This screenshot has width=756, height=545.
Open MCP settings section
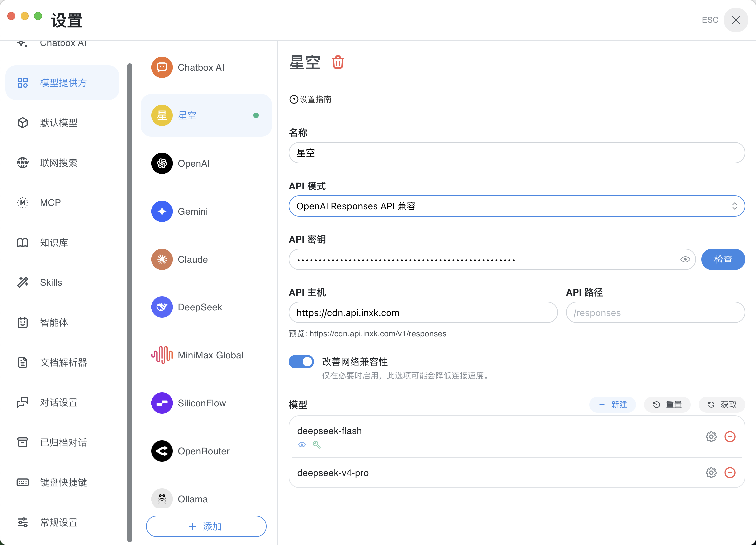point(62,203)
